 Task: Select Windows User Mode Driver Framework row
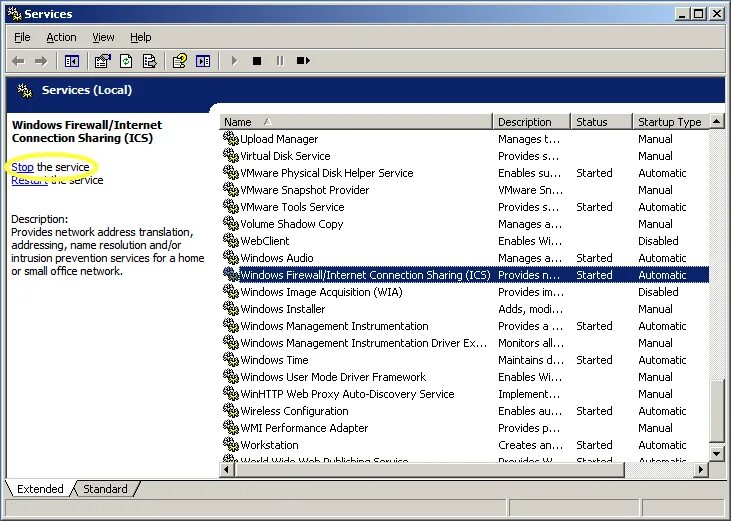464,377
